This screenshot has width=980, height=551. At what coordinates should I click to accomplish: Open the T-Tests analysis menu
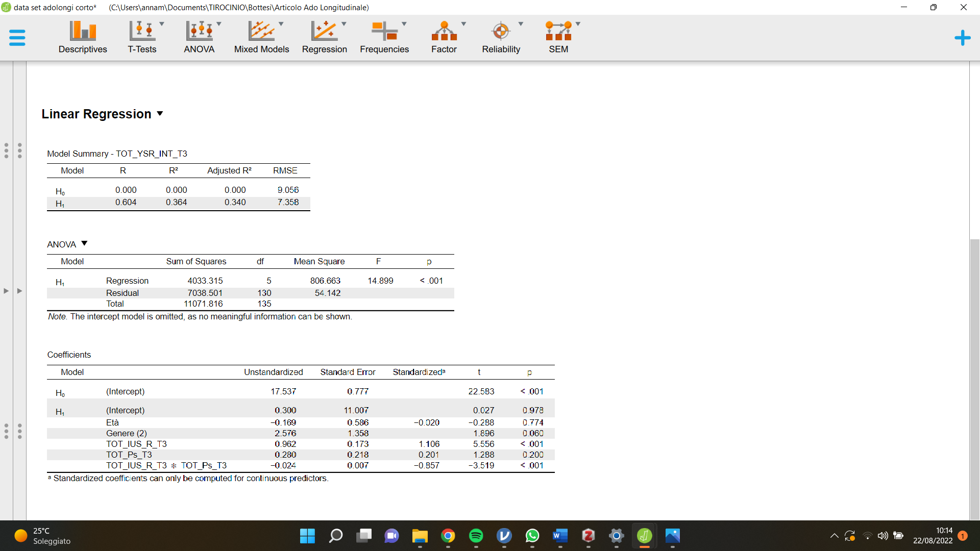point(142,37)
